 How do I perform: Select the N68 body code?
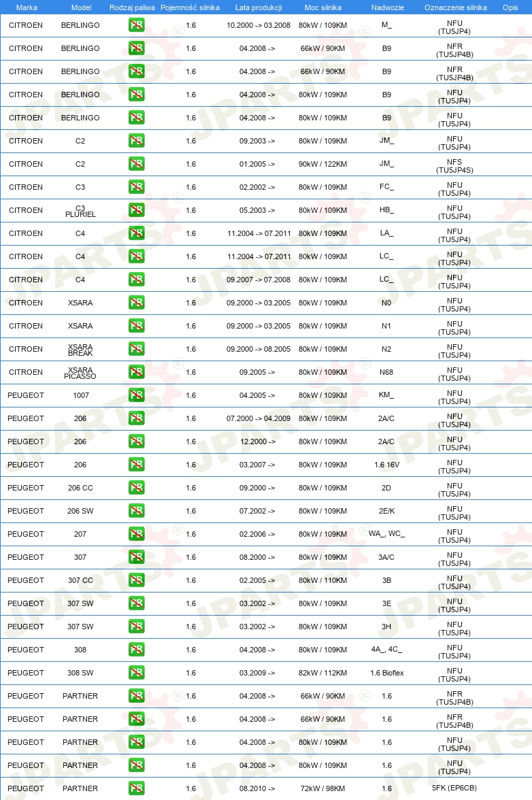[386, 372]
